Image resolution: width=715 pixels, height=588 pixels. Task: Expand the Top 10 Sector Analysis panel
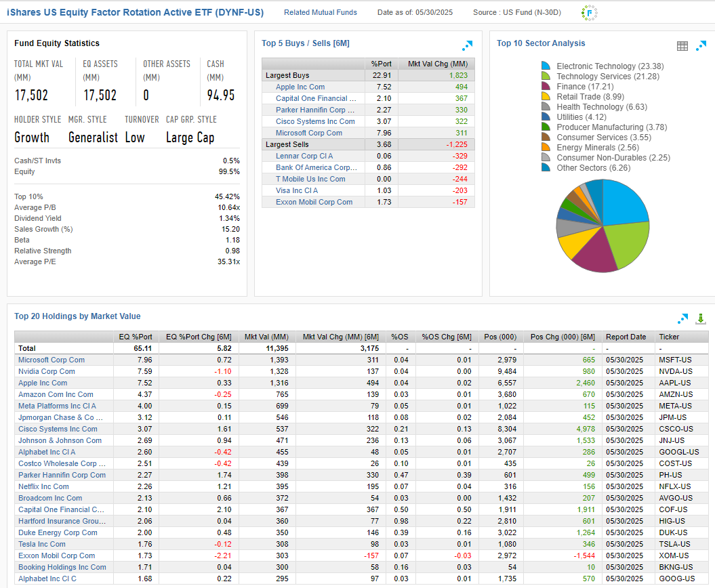coord(701,45)
